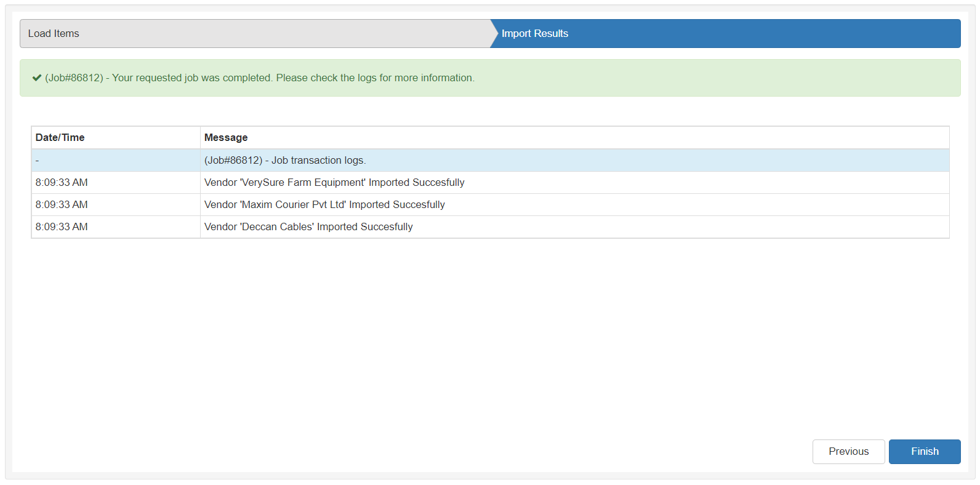Click Job#86812 in the green success banner
The height and width of the screenshot is (485, 980).
pyautogui.click(x=74, y=78)
